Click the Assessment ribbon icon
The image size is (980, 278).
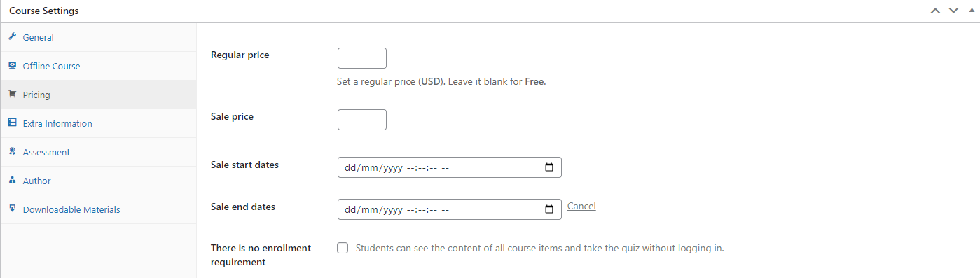pyautogui.click(x=12, y=152)
